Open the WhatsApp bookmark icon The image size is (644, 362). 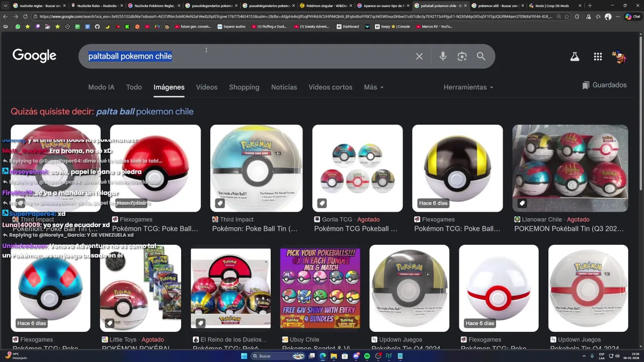18,27
